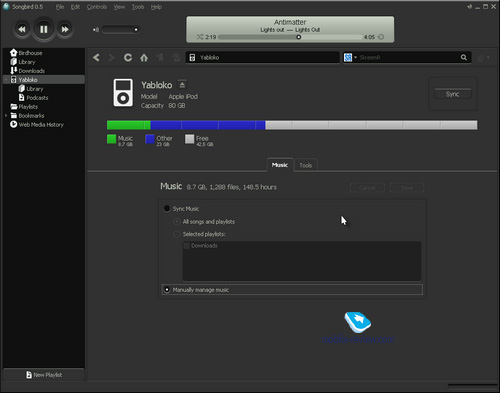Choose Selected playlists option

(176, 234)
